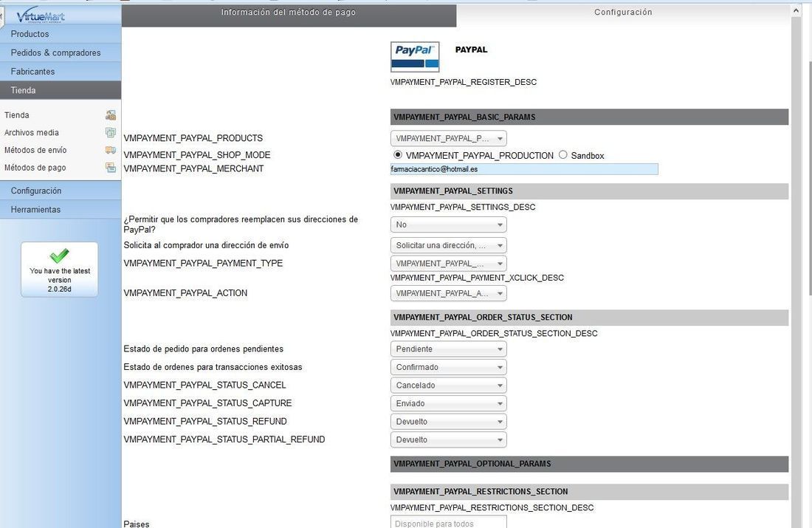Click the VirtueMart logo
Screen dimensions: 812x528
pyautogui.click(x=41, y=16)
